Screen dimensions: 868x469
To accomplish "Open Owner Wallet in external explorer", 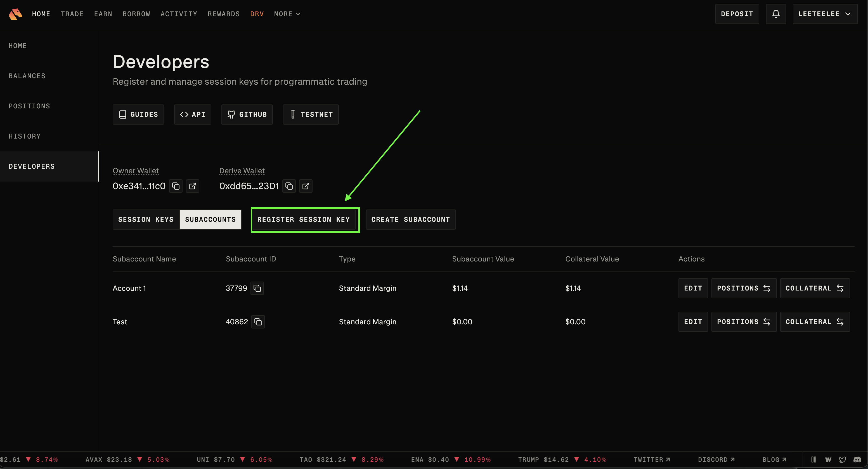I will (192, 186).
